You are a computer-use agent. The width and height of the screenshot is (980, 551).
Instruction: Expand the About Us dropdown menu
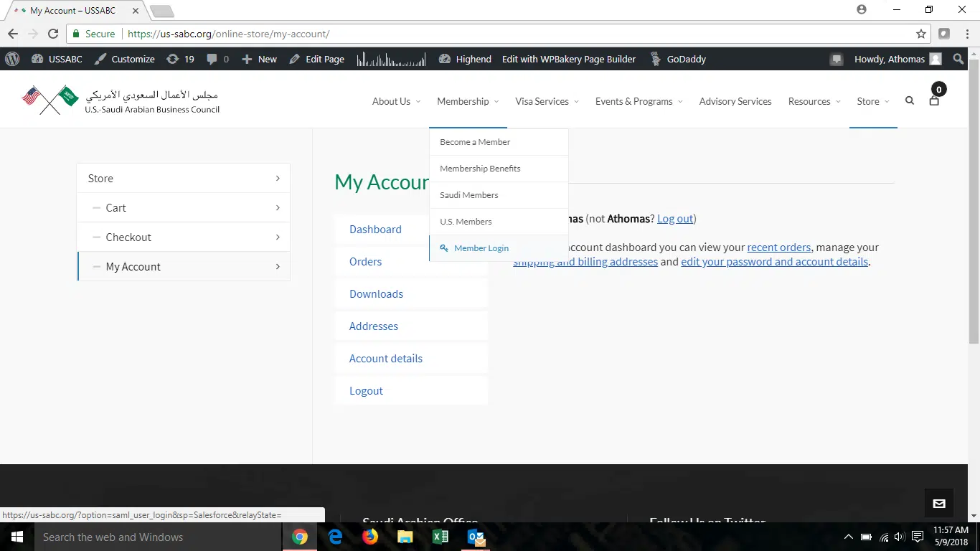pos(396,101)
